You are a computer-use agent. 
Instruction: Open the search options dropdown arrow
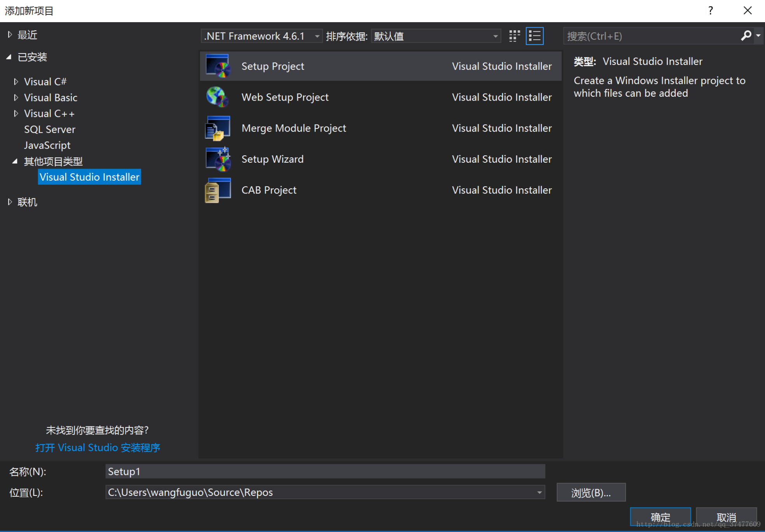[x=758, y=36]
